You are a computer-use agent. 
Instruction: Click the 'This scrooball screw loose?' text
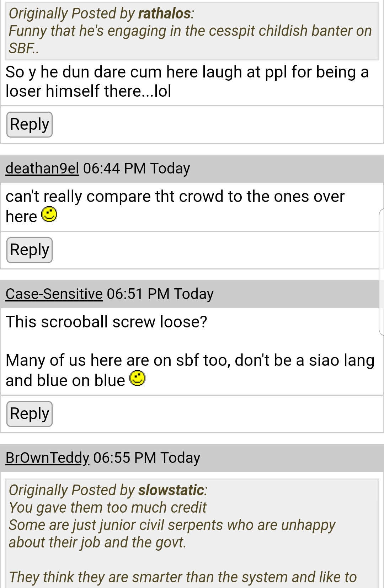(106, 322)
